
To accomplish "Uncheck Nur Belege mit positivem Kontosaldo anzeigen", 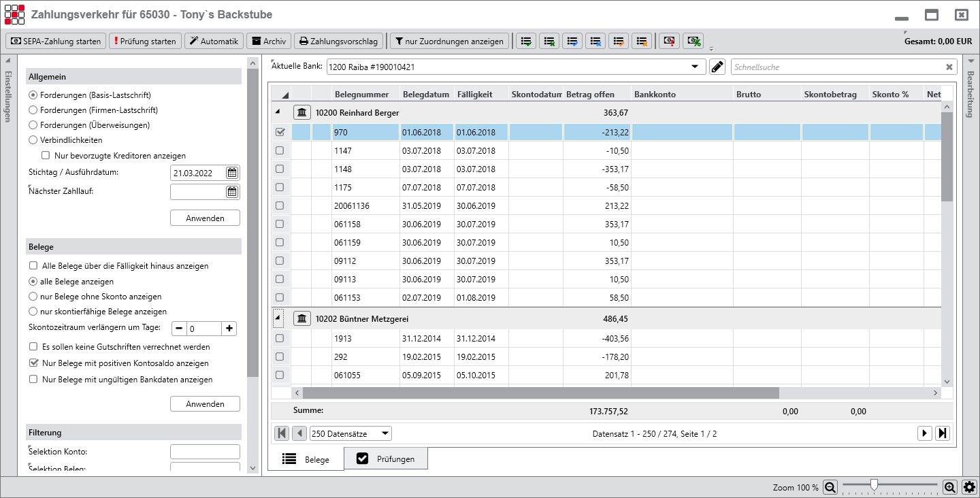I will pos(33,363).
